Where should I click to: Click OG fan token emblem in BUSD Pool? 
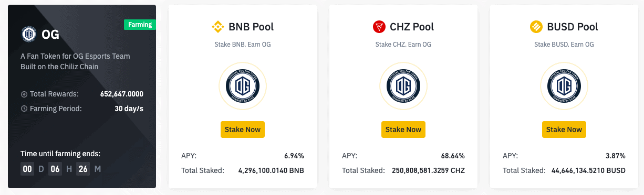tap(564, 86)
